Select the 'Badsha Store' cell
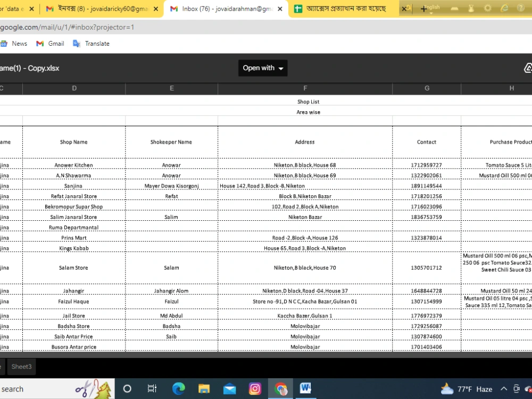Viewport: 532px width, 399px height. click(73, 326)
